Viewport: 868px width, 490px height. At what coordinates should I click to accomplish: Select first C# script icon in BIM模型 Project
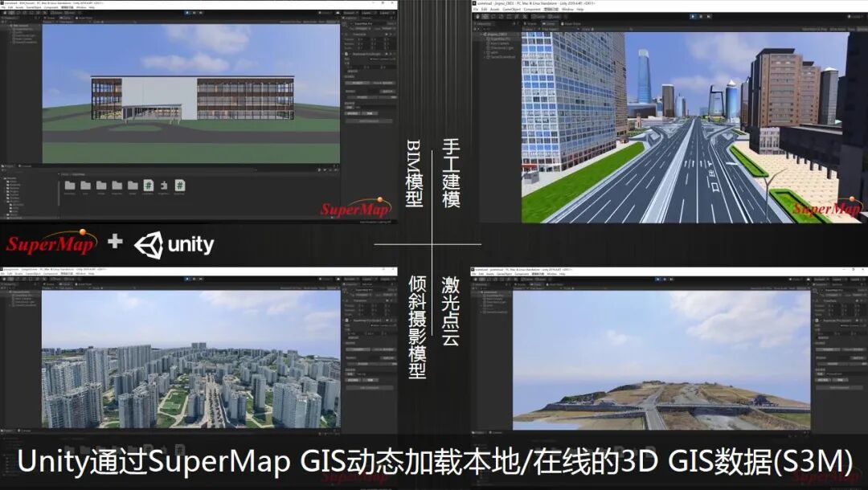[x=149, y=186]
